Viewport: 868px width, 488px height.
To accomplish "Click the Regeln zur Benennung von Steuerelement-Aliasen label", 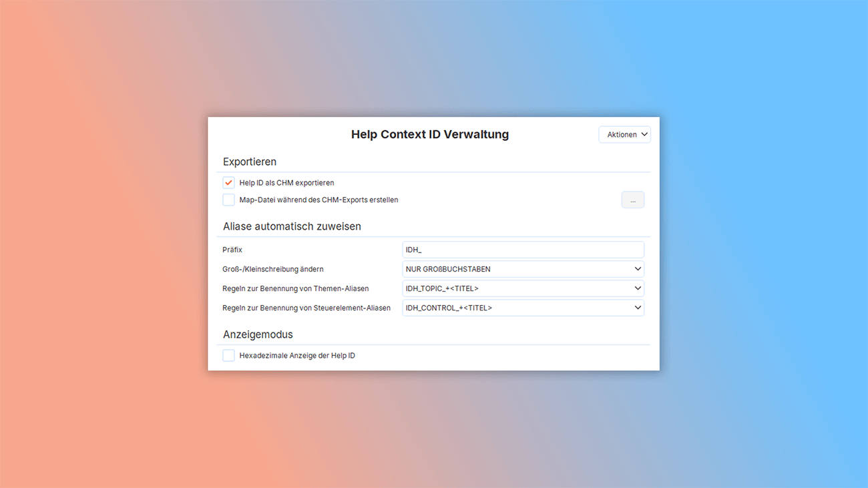I will click(306, 308).
